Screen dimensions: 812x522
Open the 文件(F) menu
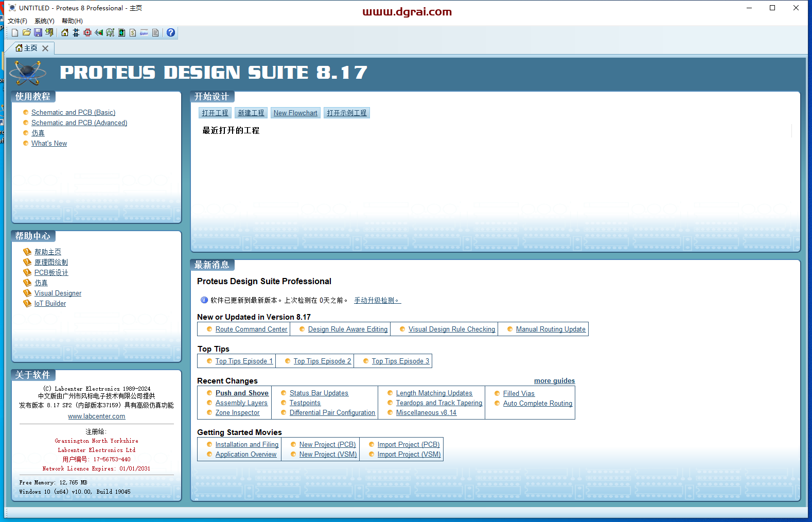point(17,21)
